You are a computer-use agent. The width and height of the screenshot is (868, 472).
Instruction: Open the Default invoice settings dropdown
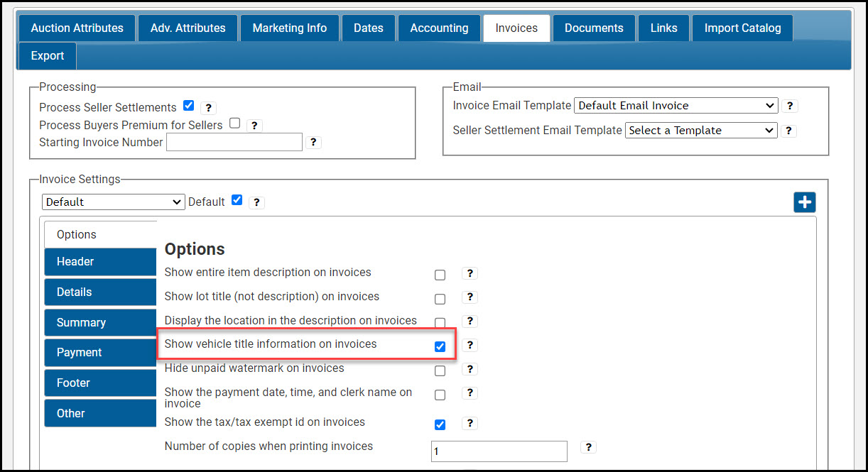[114, 202]
